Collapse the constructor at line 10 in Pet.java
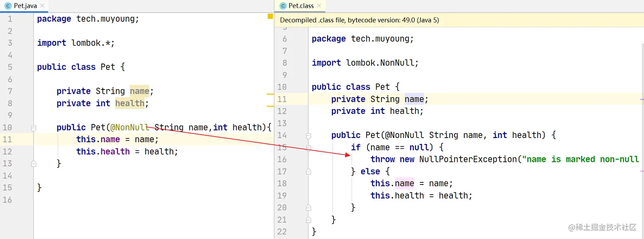Image resolution: width=644 pixels, height=239 pixels. pyautogui.click(x=34, y=127)
